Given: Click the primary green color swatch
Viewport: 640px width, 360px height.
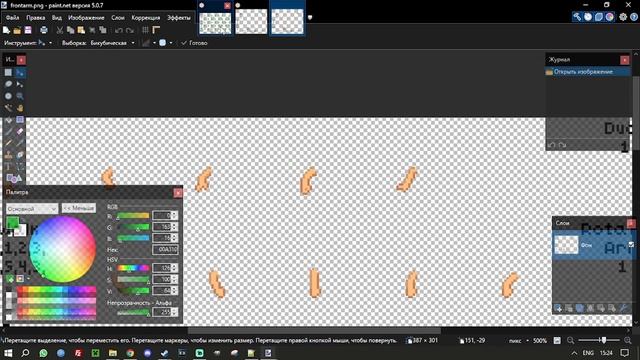Looking at the screenshot, I should click(12, 222).
